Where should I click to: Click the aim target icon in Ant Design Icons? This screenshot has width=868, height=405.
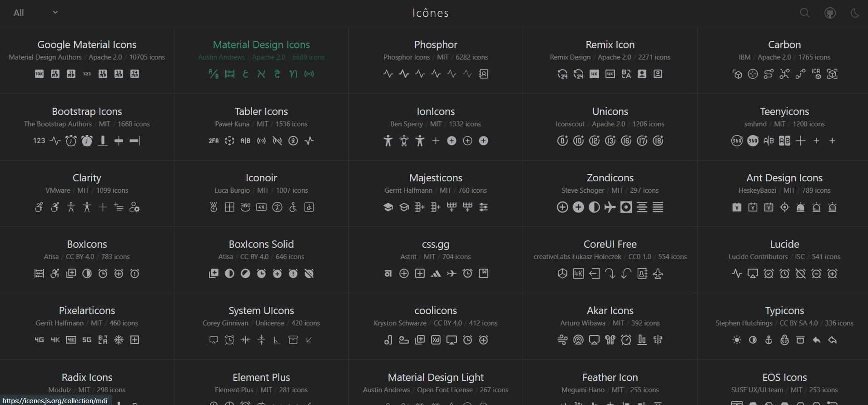pos(784,207)
